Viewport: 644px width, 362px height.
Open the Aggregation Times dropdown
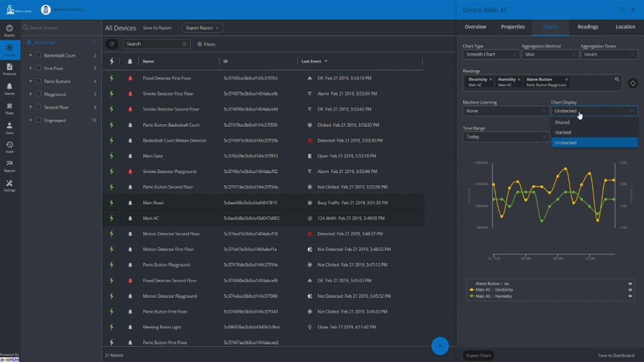[609, 54]
